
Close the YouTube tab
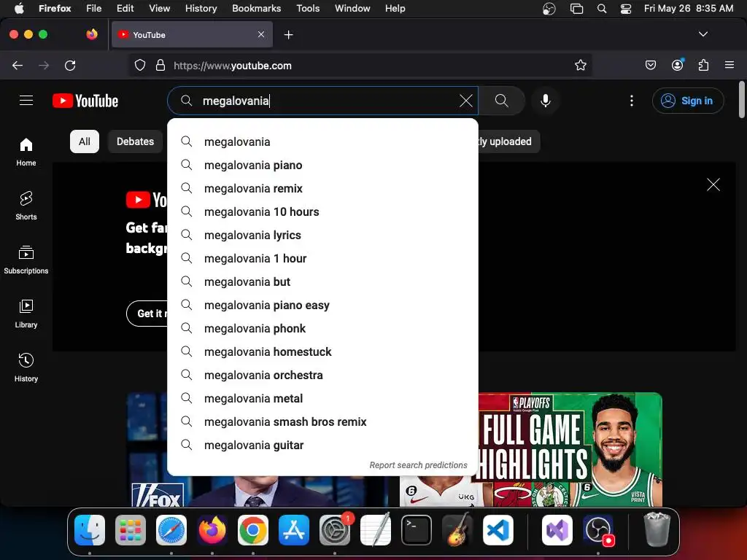pos(261,35)
